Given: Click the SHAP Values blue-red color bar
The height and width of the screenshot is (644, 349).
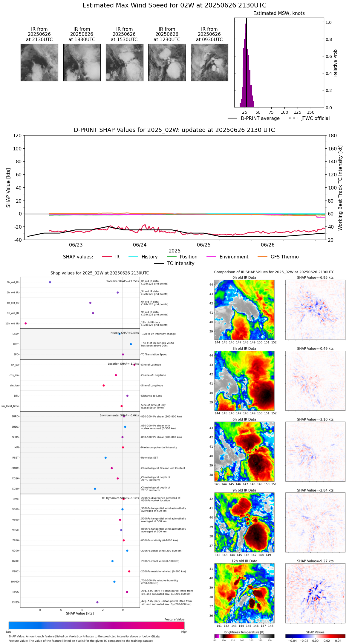Looking at the screenshot, I should [315, 636].
